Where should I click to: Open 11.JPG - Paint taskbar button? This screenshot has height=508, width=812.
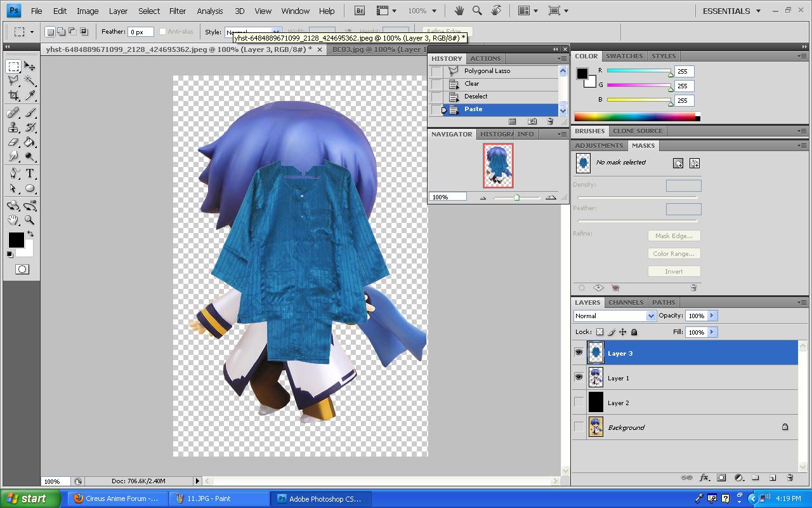pos(219,498)
